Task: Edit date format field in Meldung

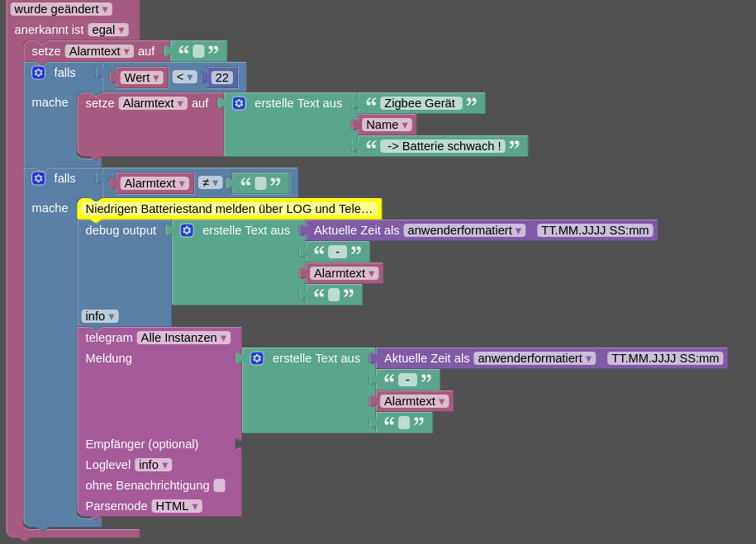Action: pyautogui.click(x=665, y=358)
